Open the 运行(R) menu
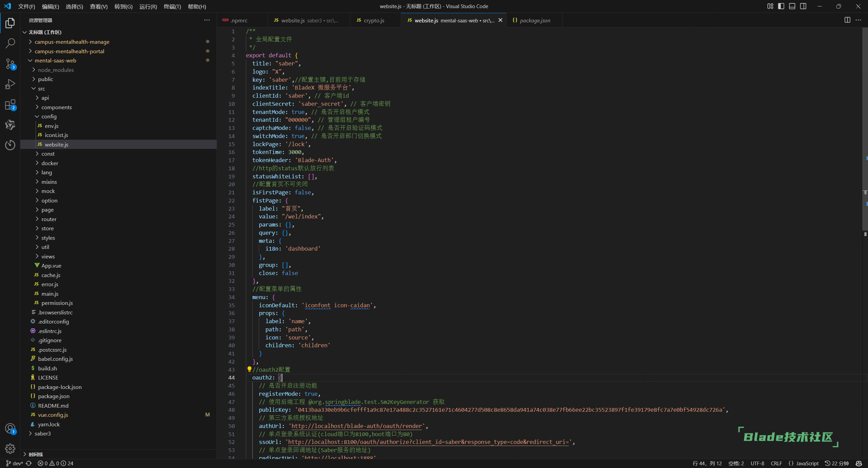 point(148,6)
